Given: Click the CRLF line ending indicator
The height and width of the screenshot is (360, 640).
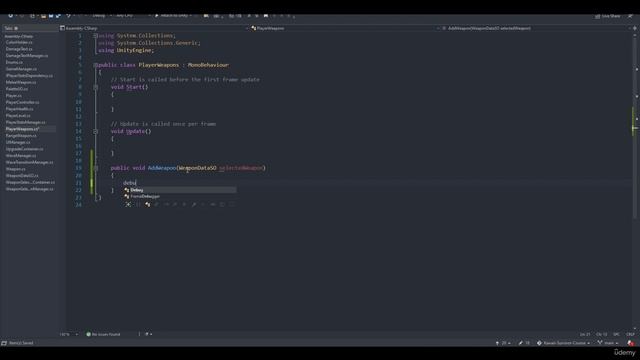Looking at the screenshot, I should click(x=630, y=334).
